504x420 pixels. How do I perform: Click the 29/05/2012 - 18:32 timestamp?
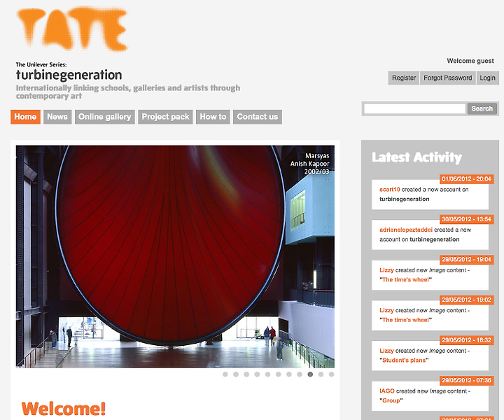466,340
